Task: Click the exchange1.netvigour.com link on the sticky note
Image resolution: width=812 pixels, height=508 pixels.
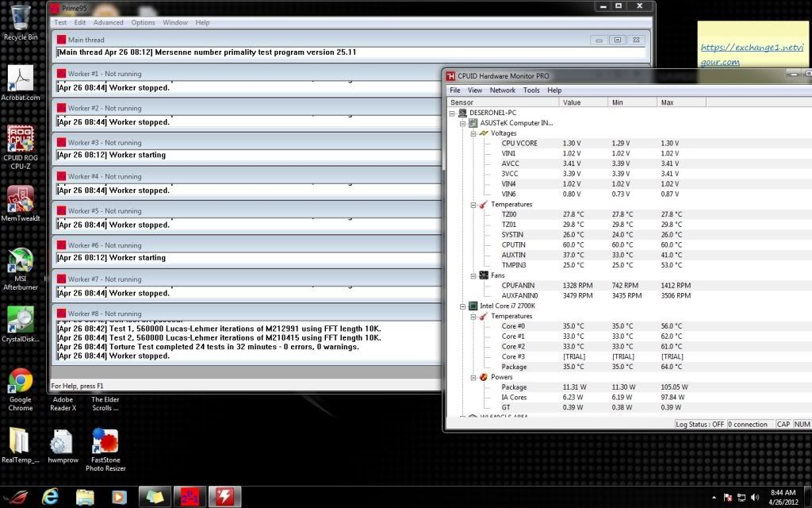Action: (x=752, y=55)
